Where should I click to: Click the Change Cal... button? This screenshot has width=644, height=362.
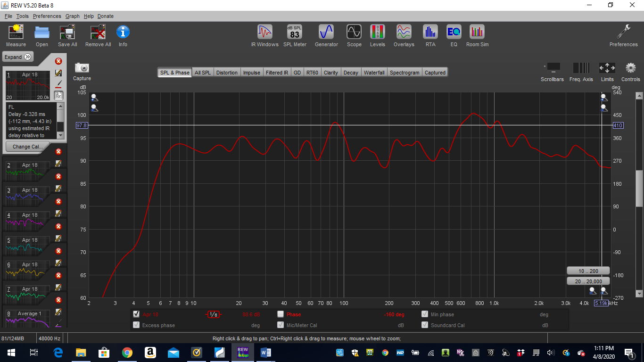coord(27,147)
